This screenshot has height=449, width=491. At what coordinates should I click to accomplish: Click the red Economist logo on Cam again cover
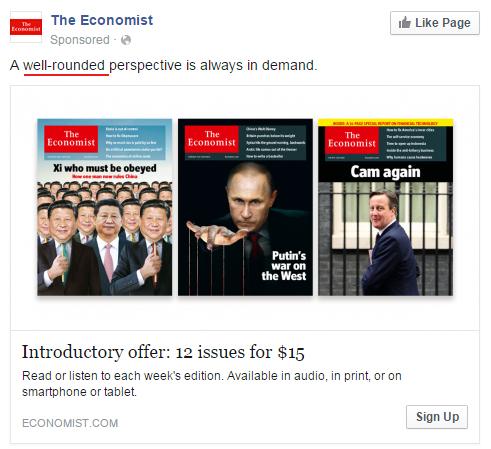click(352, 140)
